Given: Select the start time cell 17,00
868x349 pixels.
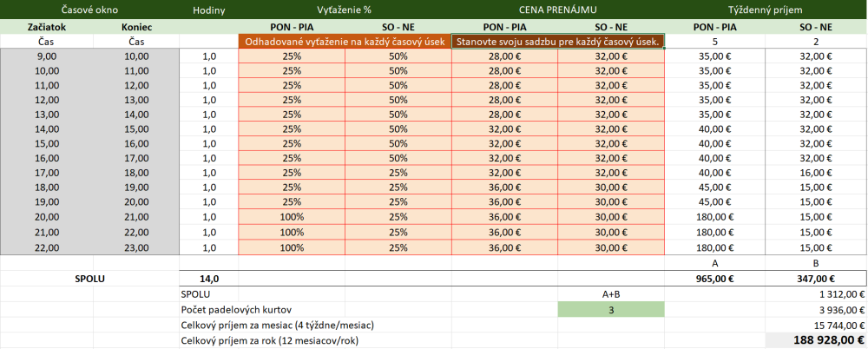Looking at the screenshot, I should [x=47, y=173].
